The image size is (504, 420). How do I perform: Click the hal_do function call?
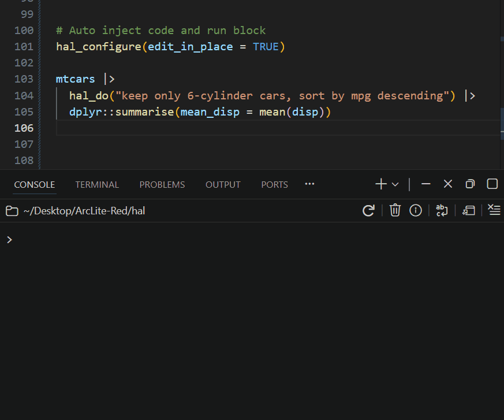pyautogui.click(x=89, y=96)
